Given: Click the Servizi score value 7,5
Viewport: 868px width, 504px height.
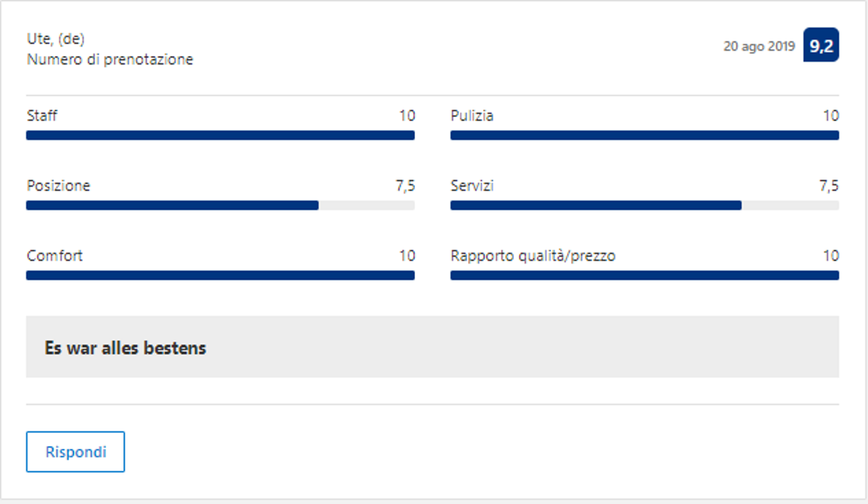Looking at the screenshot, I should pyautogui.click(x=829, y=186).
